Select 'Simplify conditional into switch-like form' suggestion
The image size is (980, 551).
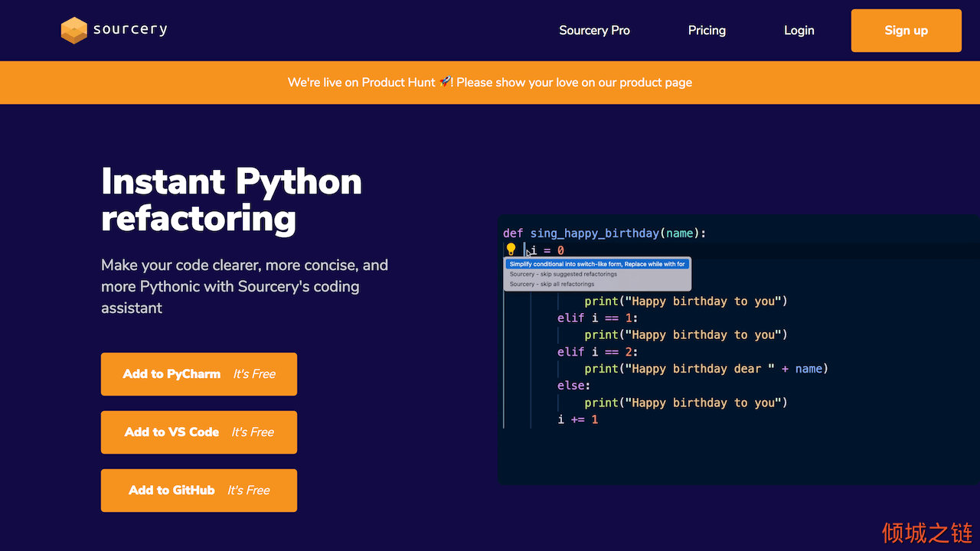[597, 264]
